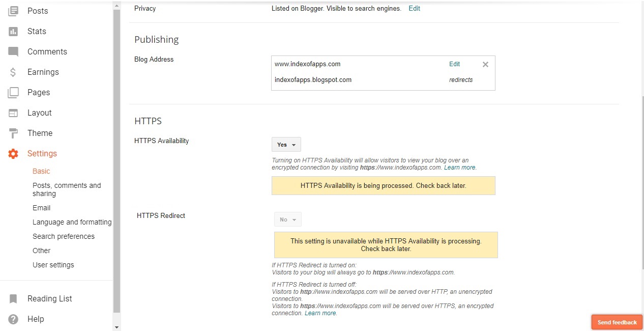
Task: Edit the Privacy setting
Action: (x=415, y=9)
